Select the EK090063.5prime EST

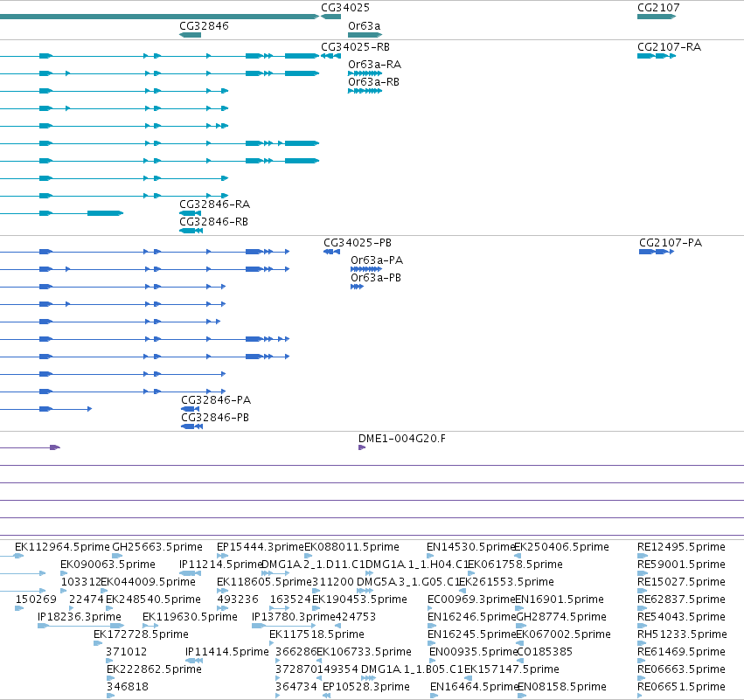click(x=64, y=573)
